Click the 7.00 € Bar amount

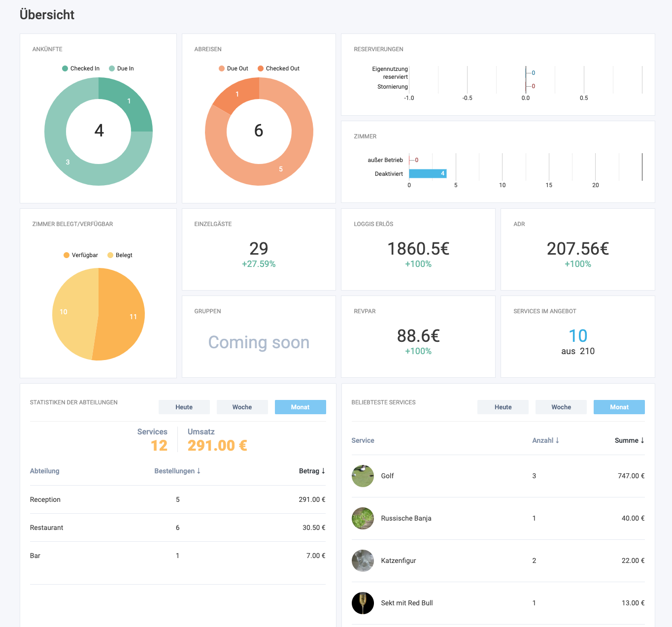point(316,556)
